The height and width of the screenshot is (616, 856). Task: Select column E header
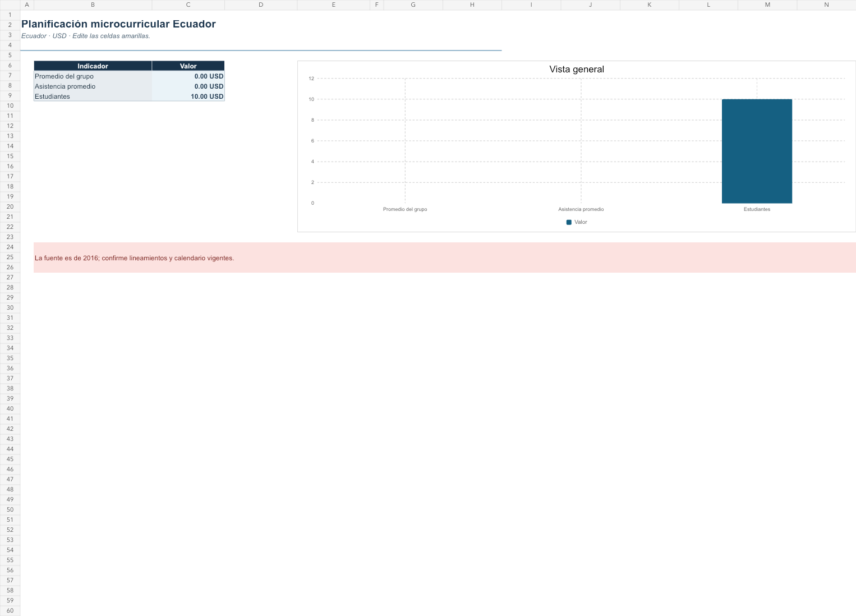[x=334, y=5]
